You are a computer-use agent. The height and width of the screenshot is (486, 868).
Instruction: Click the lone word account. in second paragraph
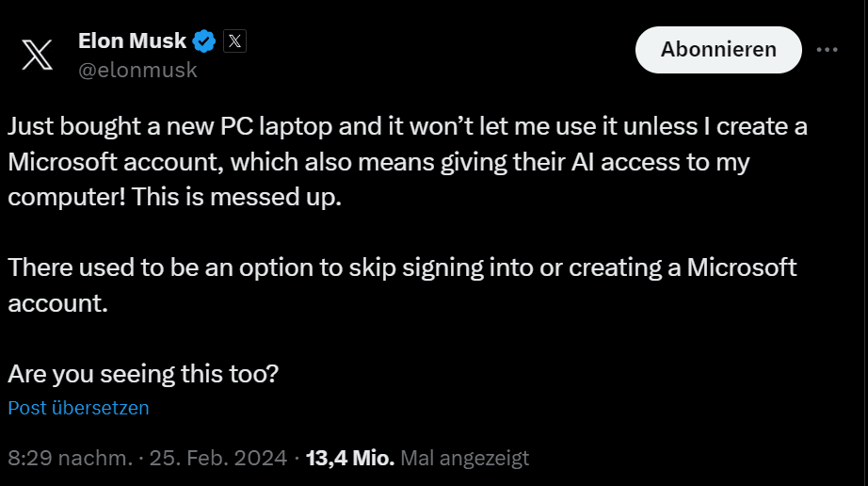click(x=57, y=303)
